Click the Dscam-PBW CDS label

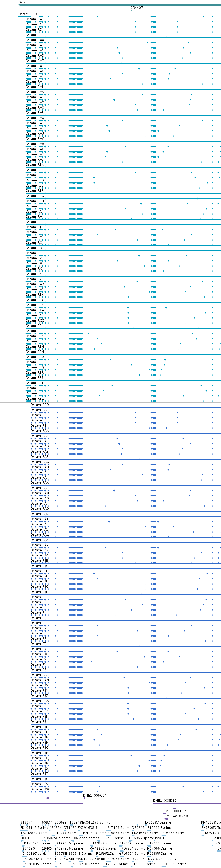point(40,789)
